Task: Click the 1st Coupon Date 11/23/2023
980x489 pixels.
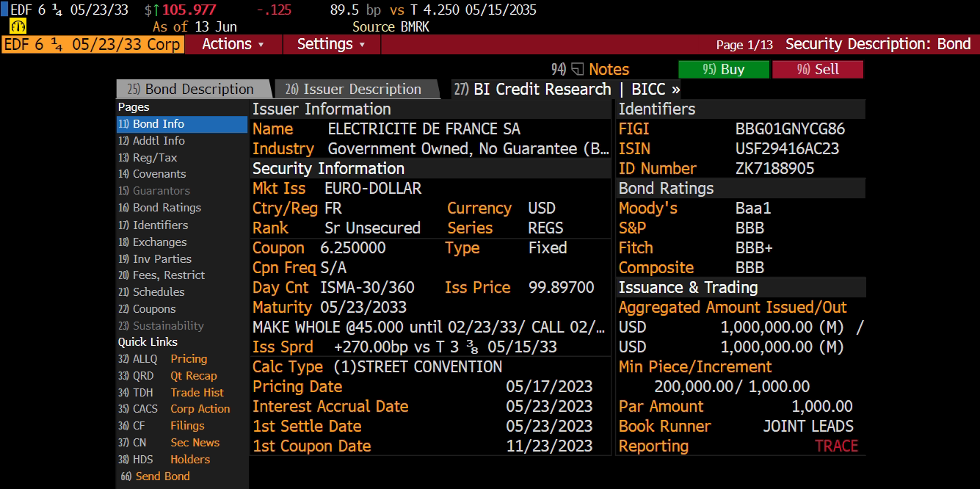Action: (x=549, y=446)
